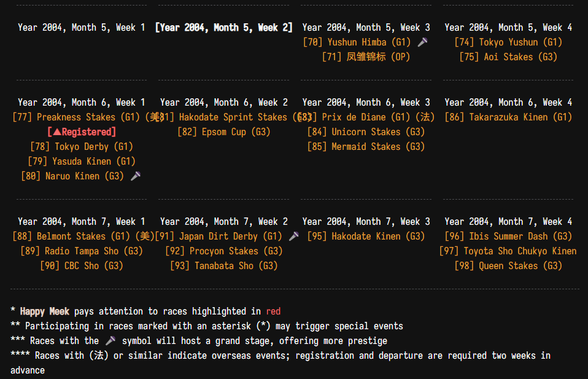
Task: Click the microphone icon beside Japan Dirt Derby
Action: point(294,236)
